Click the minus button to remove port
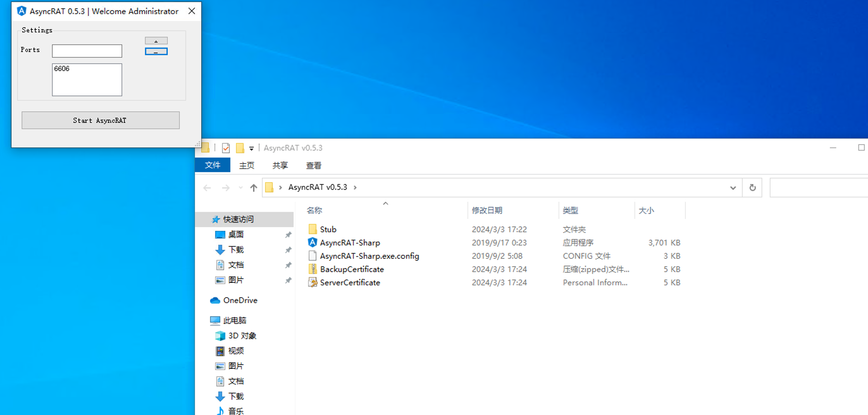868x415 pixels. (x=156, y=51)
